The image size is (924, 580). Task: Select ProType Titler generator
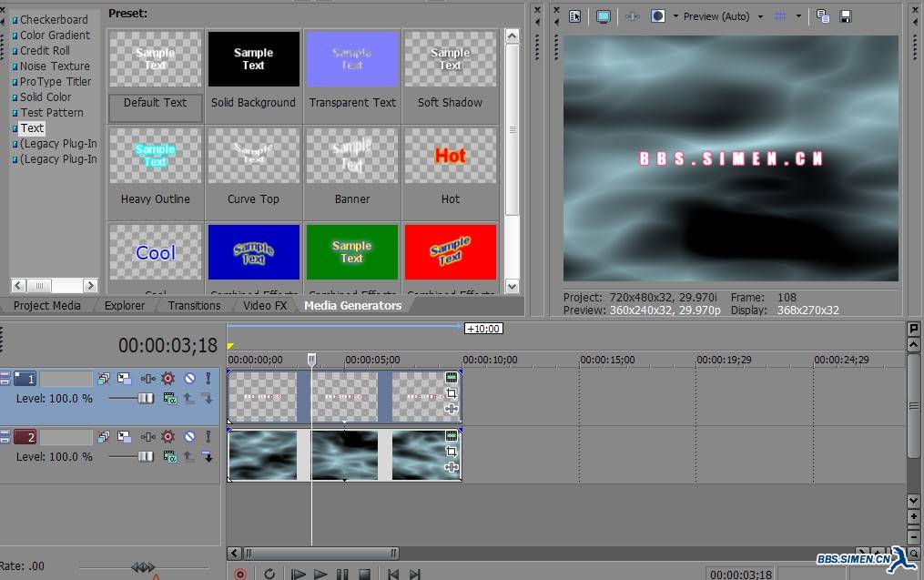pyautogui.click(x=56, y=81)
